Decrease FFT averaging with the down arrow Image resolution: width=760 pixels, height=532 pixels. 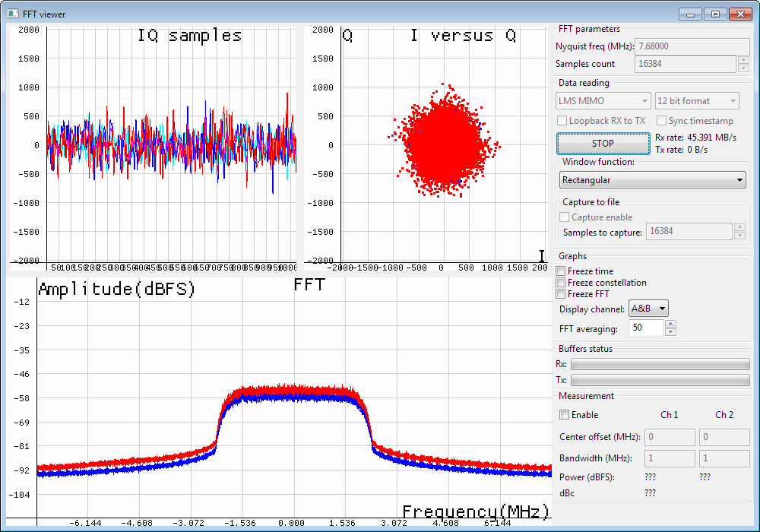click(x=670, y=332)
